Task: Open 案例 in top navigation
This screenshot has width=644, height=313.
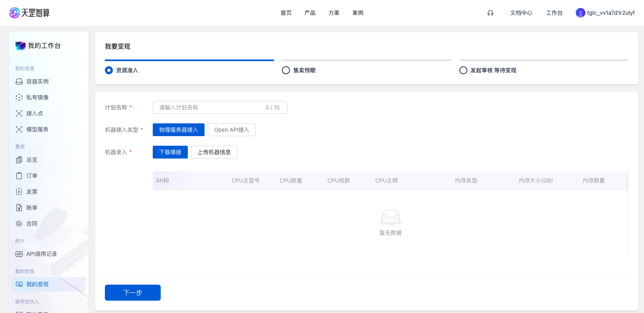Action: pyautogui.click(x=358, y=13)
